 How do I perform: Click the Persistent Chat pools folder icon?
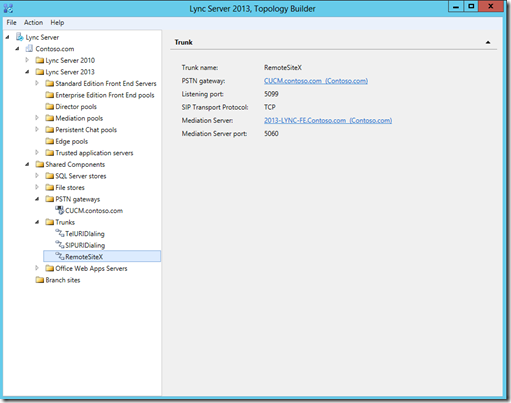[x=49, y=130]
